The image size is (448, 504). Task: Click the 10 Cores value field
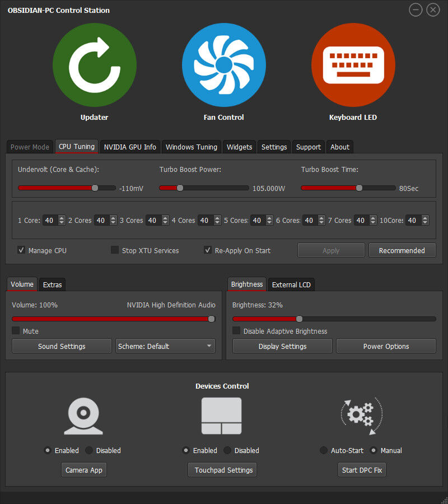(413, 220)
